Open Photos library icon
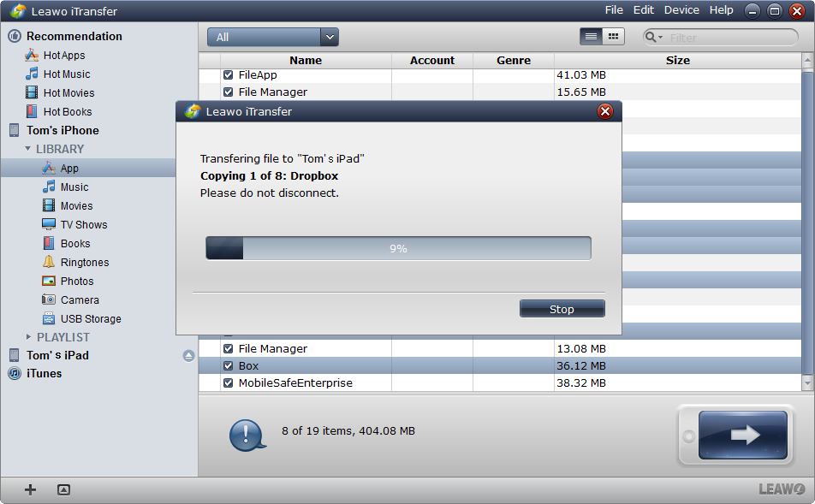The height and width of the screenshot is (504, 815). [x=49, y=281]
